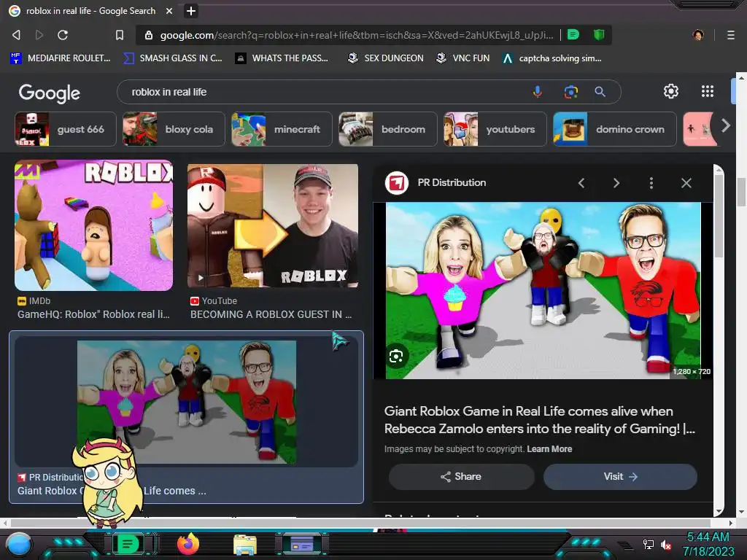Screen dimensions: 747x560
Task: Go to previous image in preview panel
Action: [581, 183]
